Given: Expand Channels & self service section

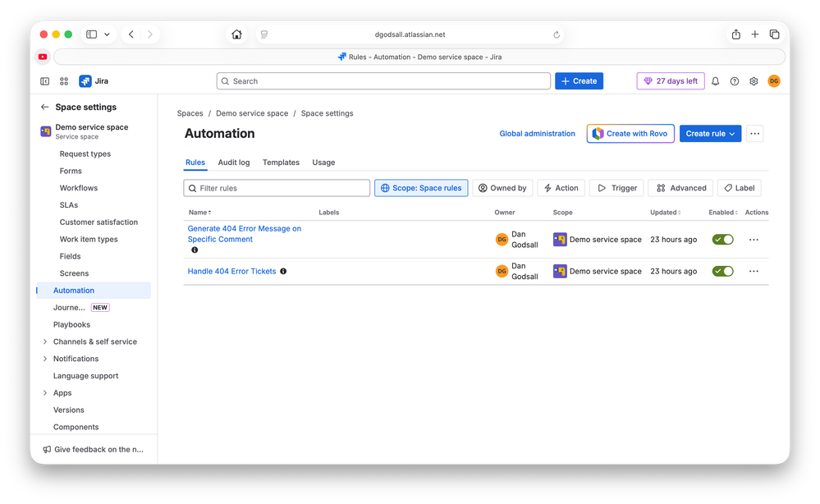Looking at the screenshot, I should 45,341.
